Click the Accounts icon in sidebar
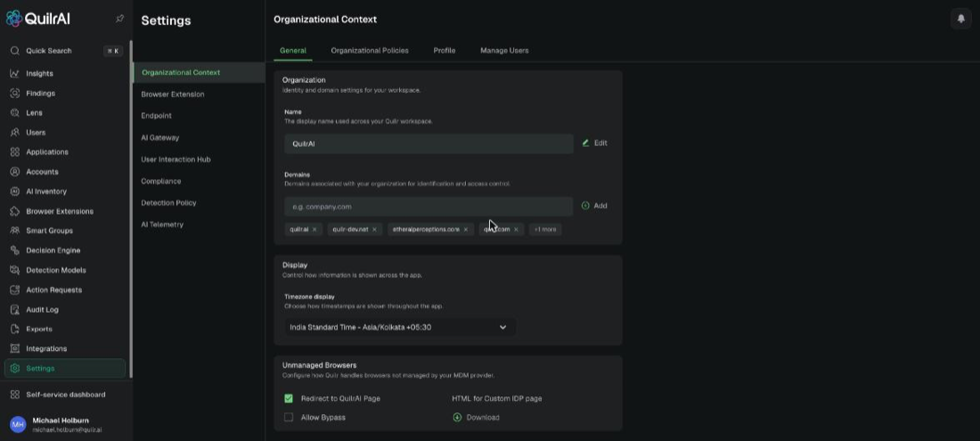The image size is (980, 441). 15,172
